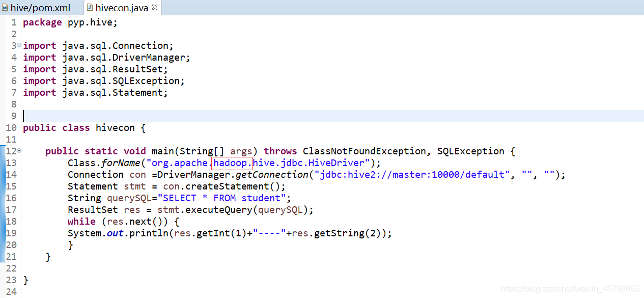The image size is (644, 298).
Task: Click 'println' call on line 19
Action: pos(148,233)
